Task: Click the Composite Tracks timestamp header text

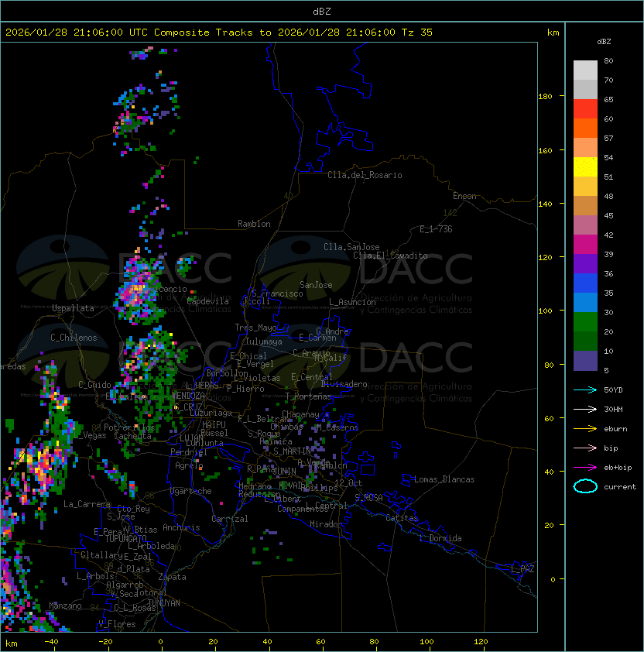Action: coord(219,33)
